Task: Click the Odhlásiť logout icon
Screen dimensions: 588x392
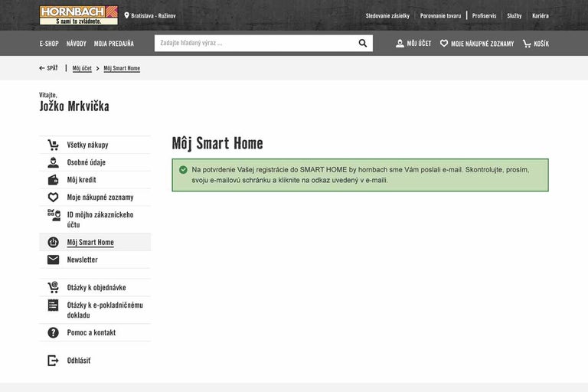Action: 53,361
